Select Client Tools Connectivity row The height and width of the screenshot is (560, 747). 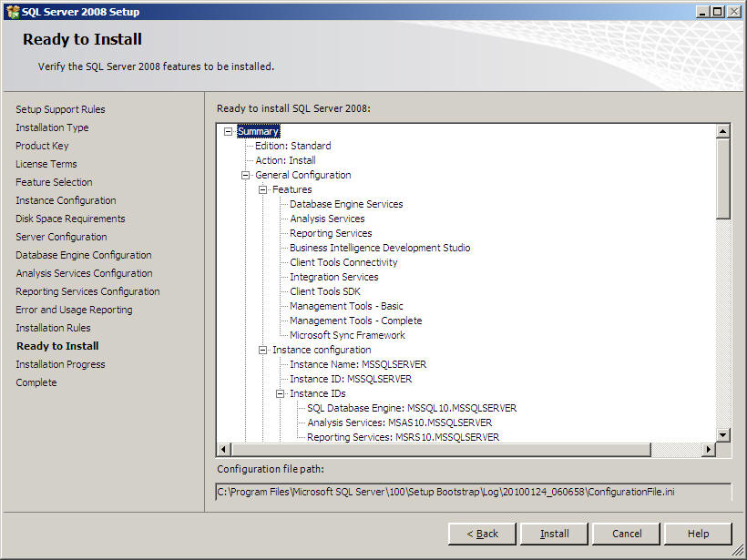(x=343, y=262)
